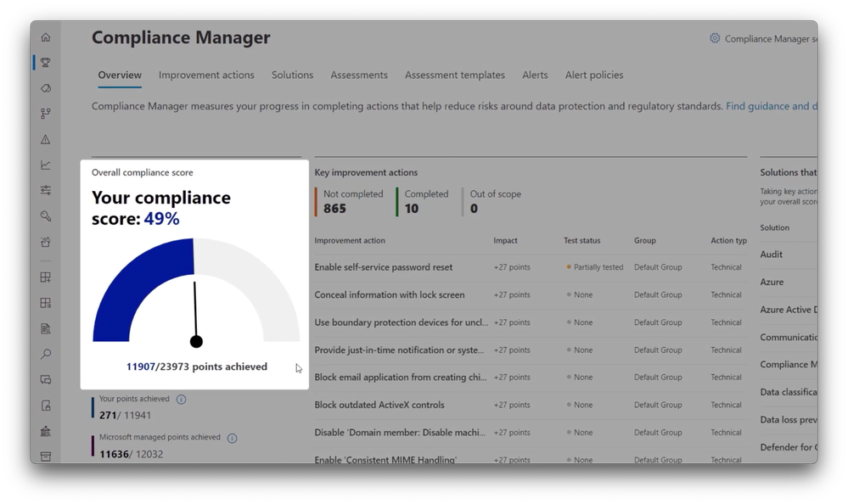Open the Audit document-search icon

[x=46, y=328]
